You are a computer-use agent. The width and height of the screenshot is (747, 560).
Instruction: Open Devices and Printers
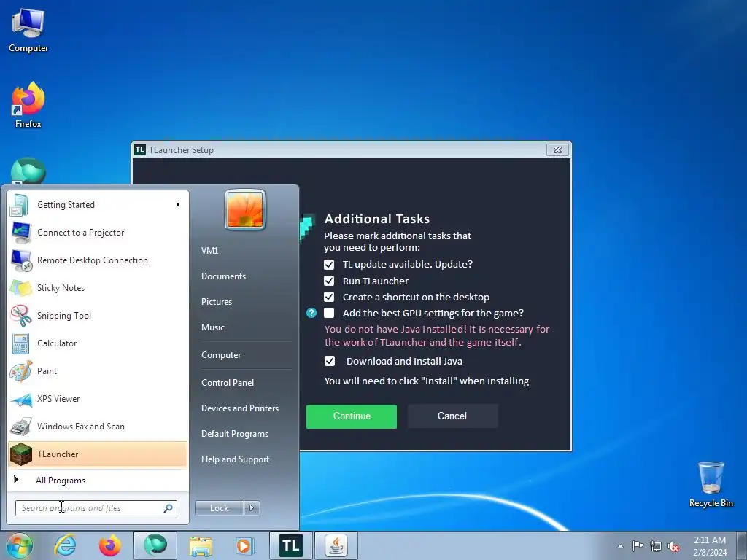[x=240, y=408]
